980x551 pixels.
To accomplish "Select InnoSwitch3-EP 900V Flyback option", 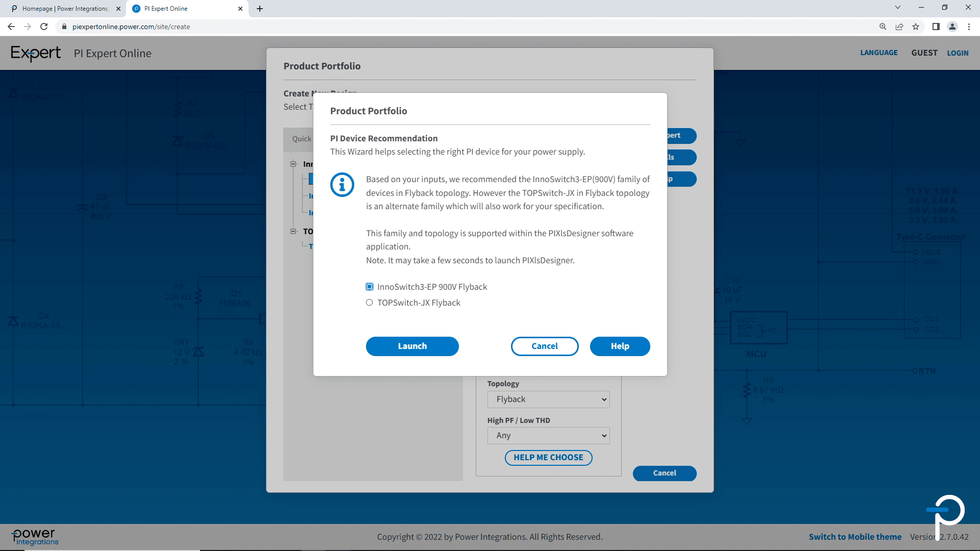I will coord(370,287).
